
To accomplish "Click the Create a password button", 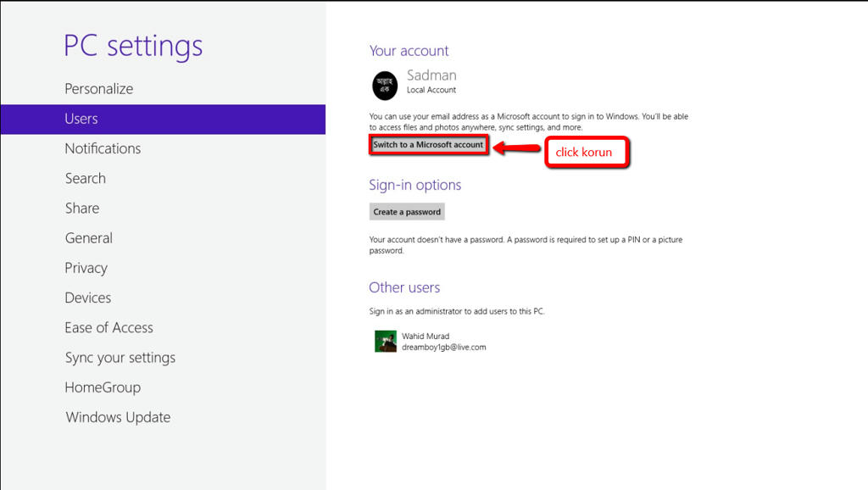I will pyautogui.click(x=407, y=212).
